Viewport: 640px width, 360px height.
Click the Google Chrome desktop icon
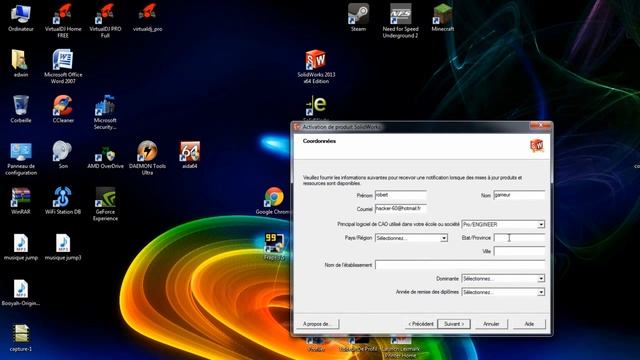click(x=273, y=201)
